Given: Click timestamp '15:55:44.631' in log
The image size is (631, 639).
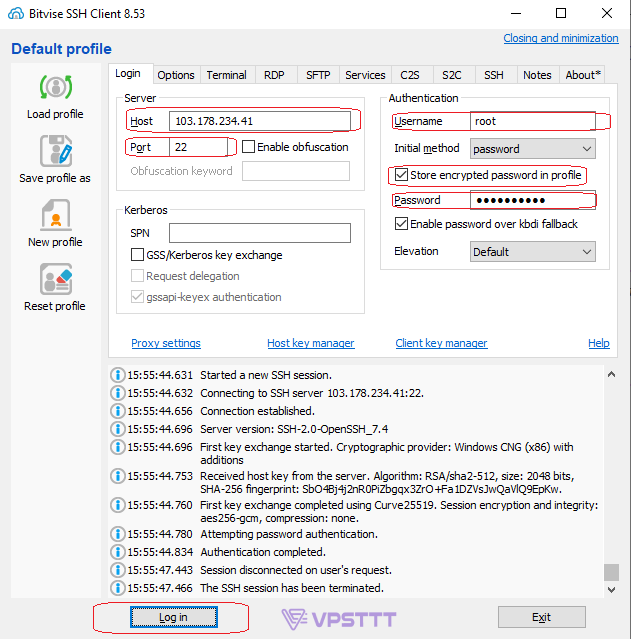Looking at the screenshot, I should (160, 375).
